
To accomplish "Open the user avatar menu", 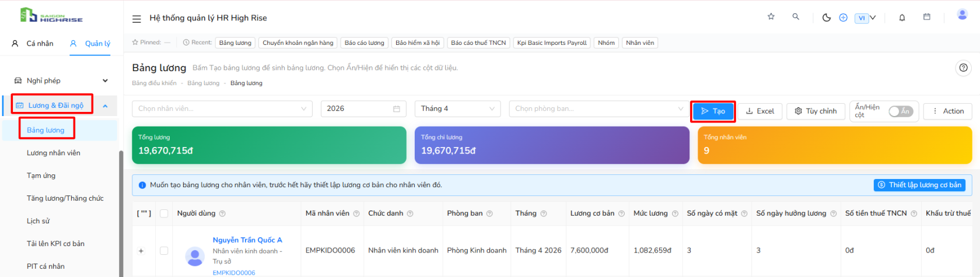I will coord(963,15).
